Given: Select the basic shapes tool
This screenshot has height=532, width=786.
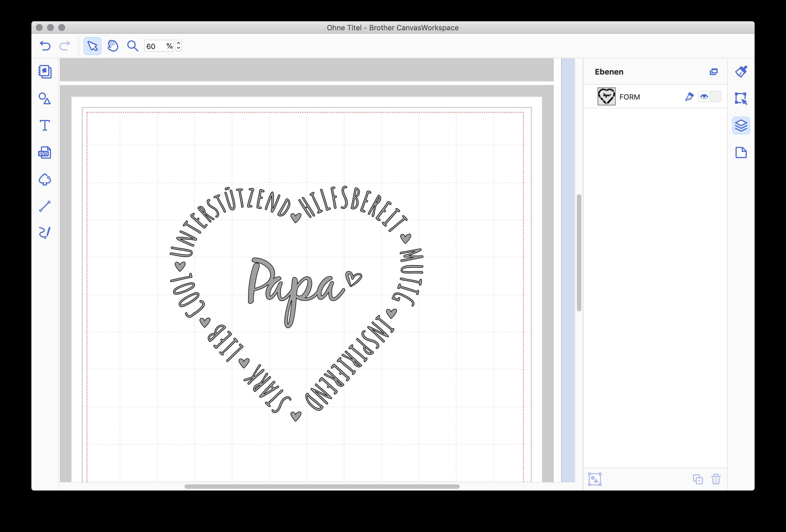Looking at the screenshot, I should point(45,99).
